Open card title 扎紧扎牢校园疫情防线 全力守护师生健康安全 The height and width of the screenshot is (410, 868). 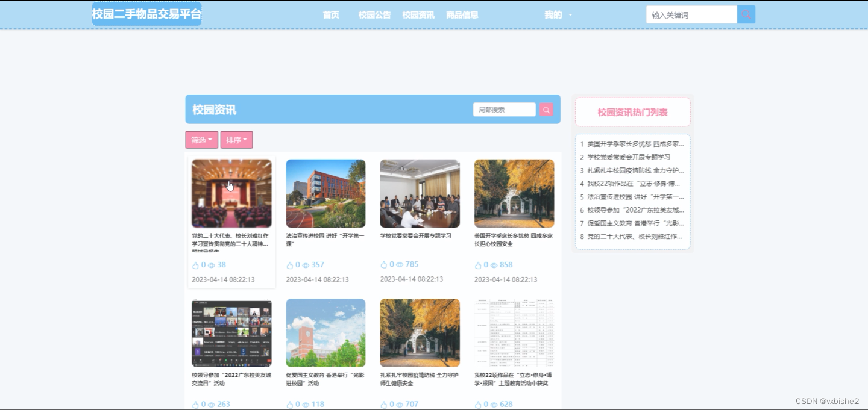coord(420,379)
